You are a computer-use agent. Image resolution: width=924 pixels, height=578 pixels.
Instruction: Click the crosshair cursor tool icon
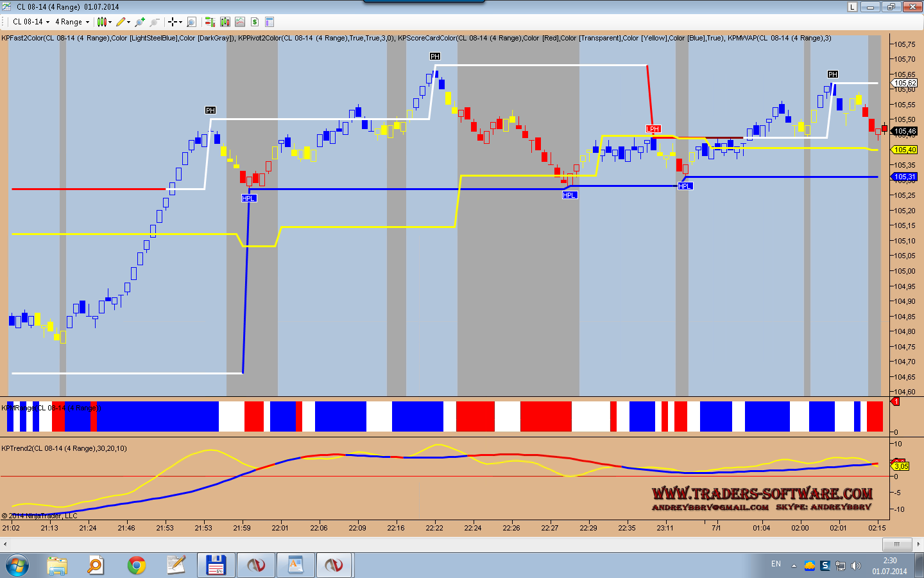(x=173, y=22)
